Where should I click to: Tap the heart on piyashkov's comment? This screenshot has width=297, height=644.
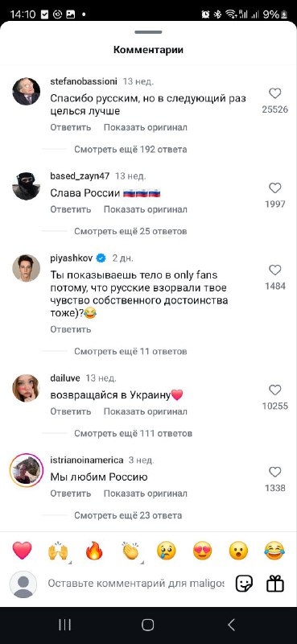(274, 270)
